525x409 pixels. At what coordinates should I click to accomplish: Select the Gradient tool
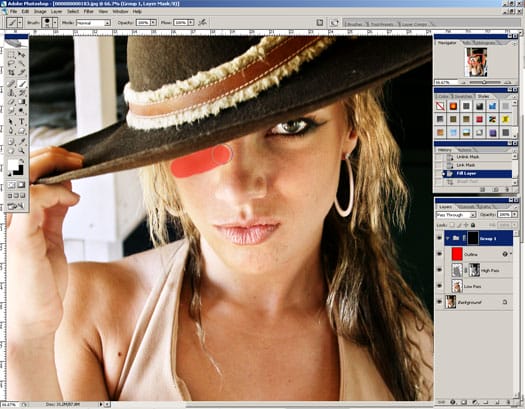pyautogui.click(x=22, y=101)
